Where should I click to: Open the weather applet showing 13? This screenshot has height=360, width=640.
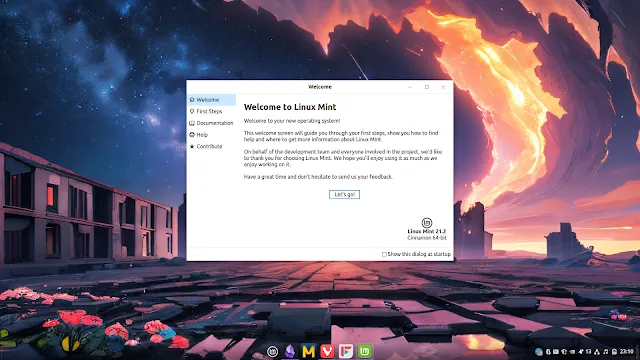[584, 351]
